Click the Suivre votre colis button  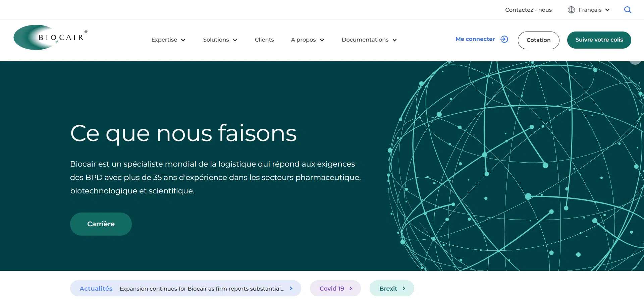[599, 40]
